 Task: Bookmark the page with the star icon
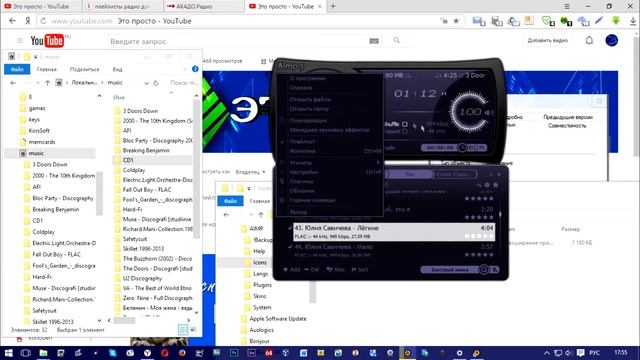pos(456,21)
